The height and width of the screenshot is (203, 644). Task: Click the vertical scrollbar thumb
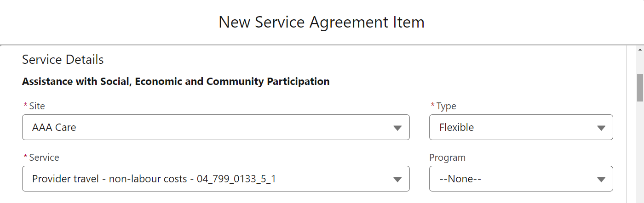(640, 87)
